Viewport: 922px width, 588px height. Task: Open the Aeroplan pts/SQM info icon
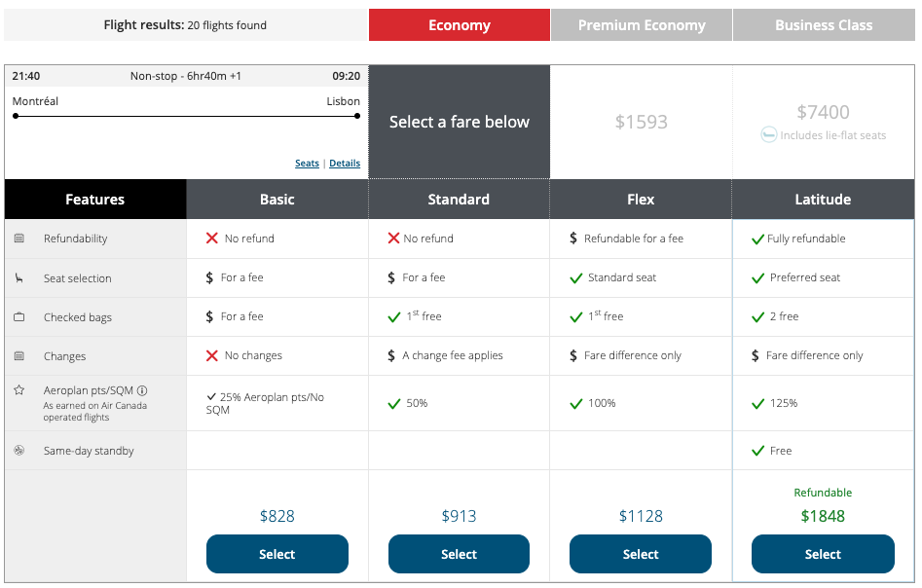[142, 390]
